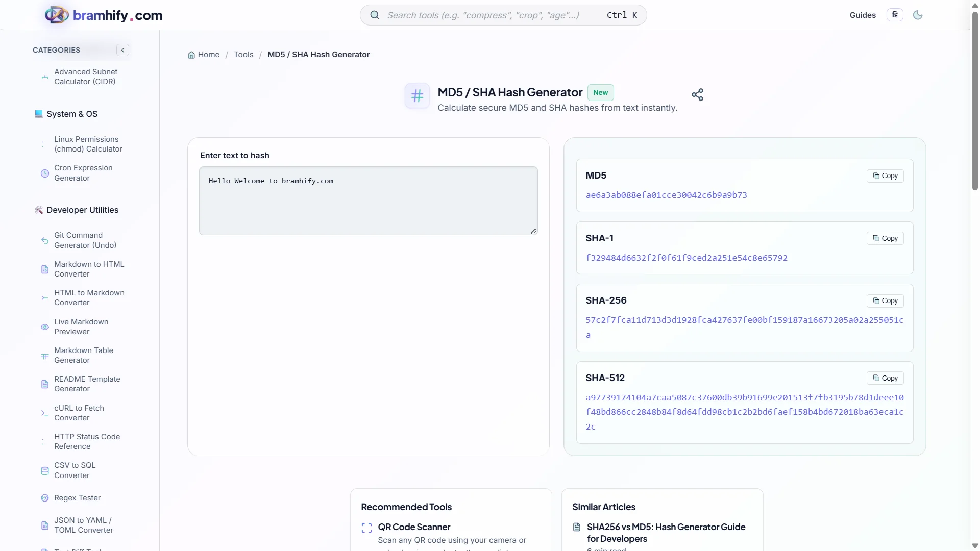Viewport: 980px width, 551px height.
Task: Open Advanced Subnet Calculator (CIDR)
Action: click(x=86, y=77)
